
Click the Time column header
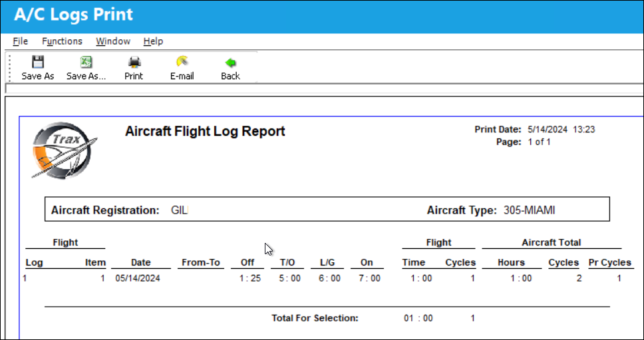point(414,262)
